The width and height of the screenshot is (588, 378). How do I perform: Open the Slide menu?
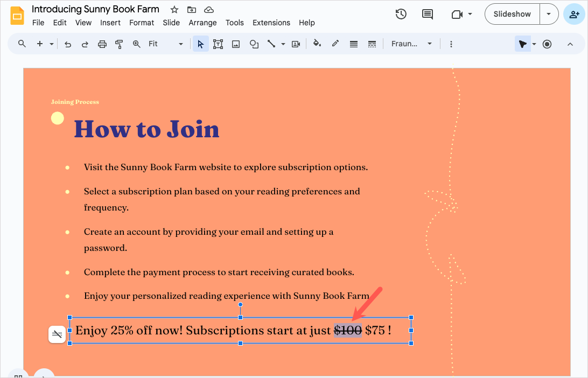click(x=171, y=23)
